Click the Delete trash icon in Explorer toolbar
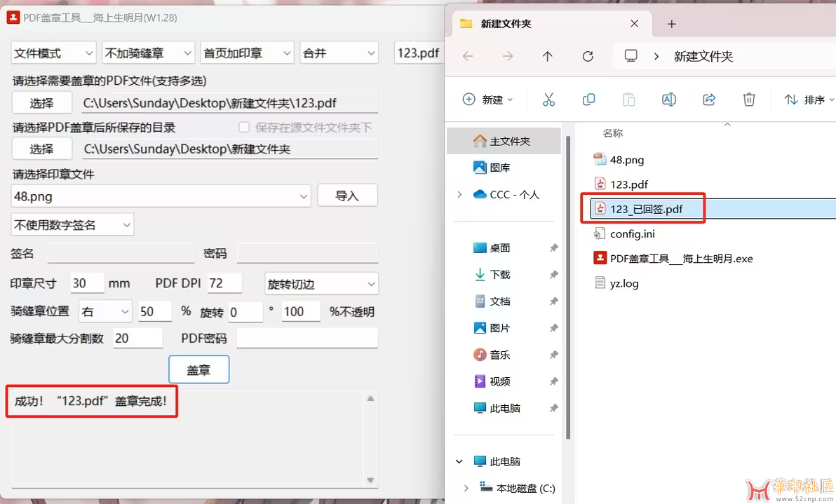The image size is (836, 504). [x=749, y=100]
